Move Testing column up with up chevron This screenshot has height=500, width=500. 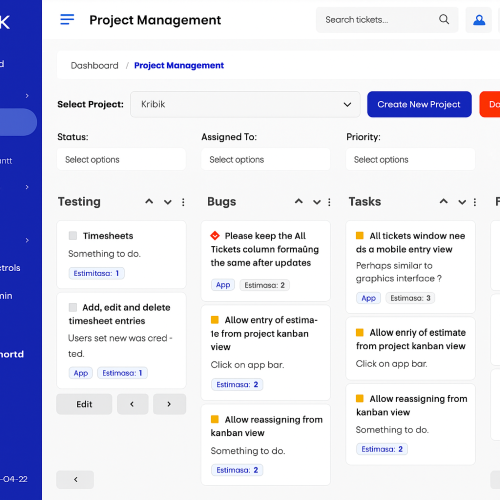[x=149, y=201]
